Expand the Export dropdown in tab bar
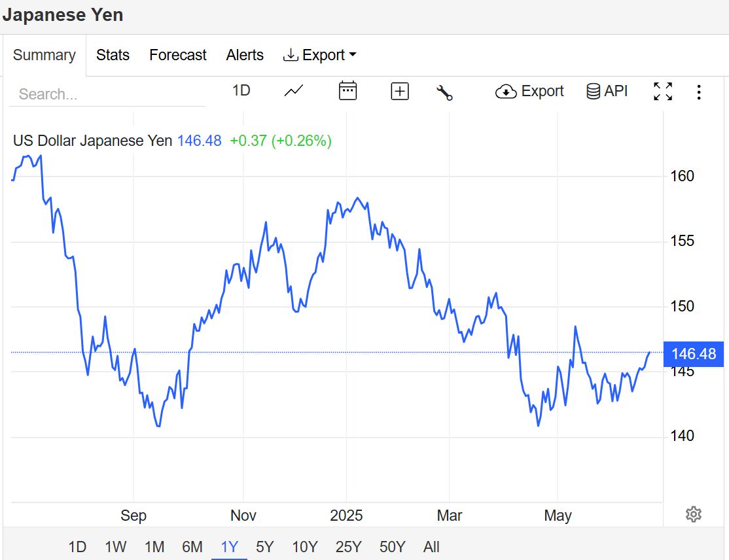 320,55
